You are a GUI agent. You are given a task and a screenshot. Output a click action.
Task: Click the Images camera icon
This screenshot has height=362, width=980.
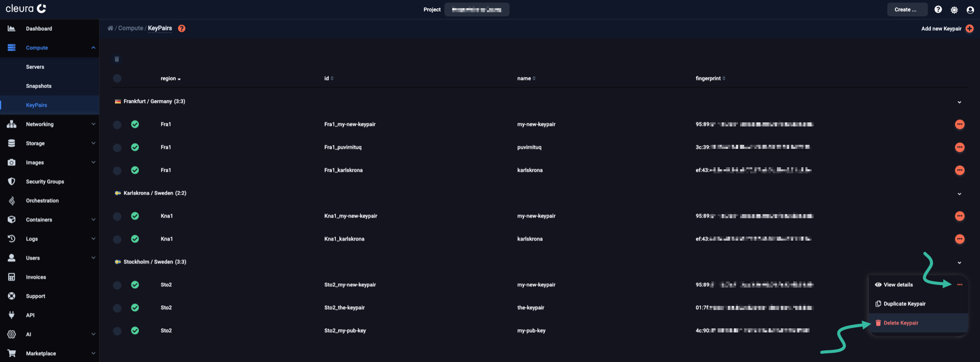[11, 162]
